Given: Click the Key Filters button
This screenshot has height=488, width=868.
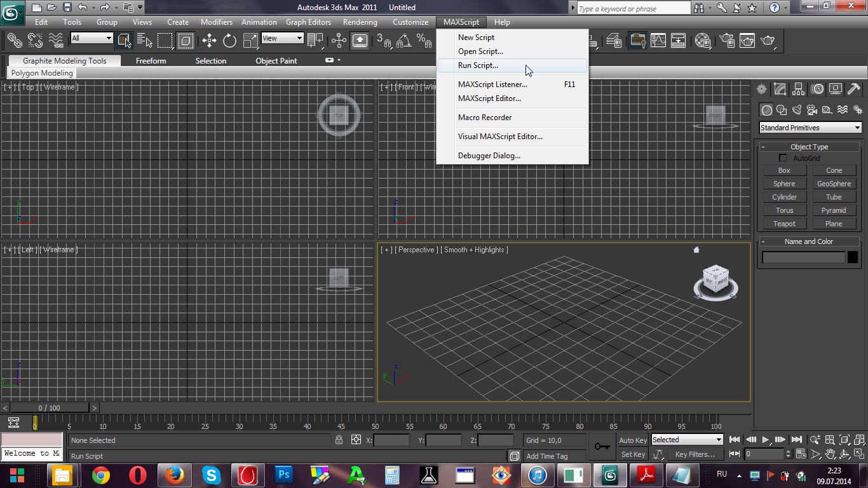Looking at the screenshot, I should [695, 454].
